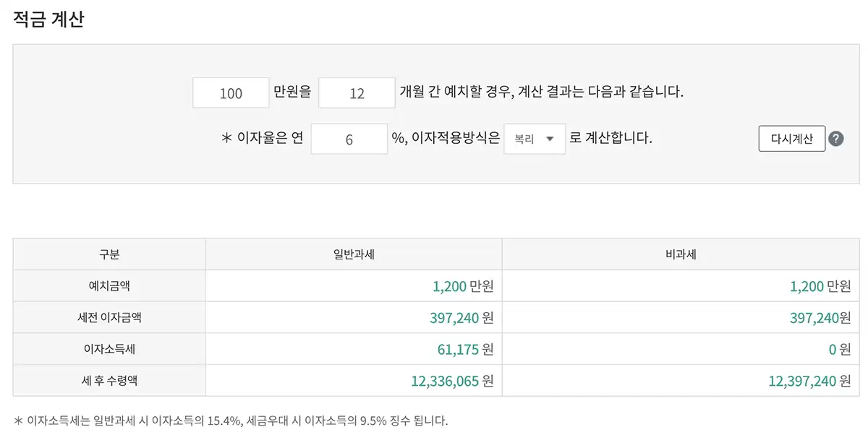This screenshot has width=868, height=435.
Task: Select the 세 후 수령액 row label
Action: click(111, 381)
